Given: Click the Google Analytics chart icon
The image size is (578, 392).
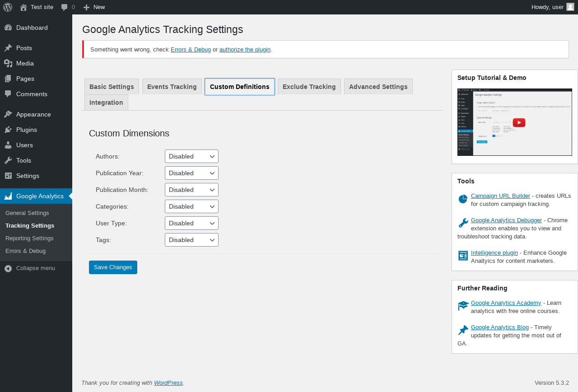Looking at the screenshot, I should [x=8, y=196].
